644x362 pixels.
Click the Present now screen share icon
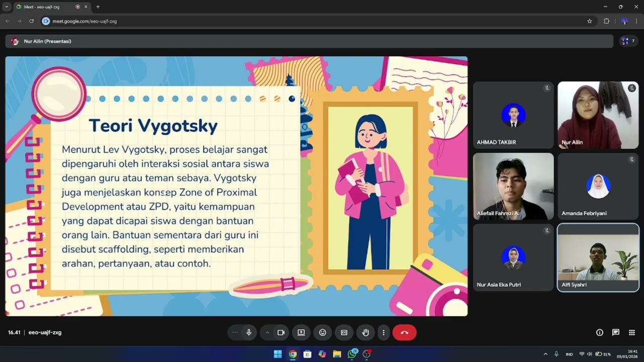(301, 332)
